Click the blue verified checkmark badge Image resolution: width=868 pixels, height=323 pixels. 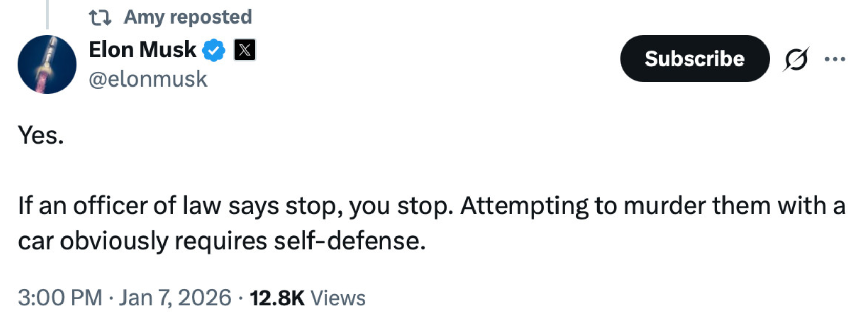(x=214, y=50)
